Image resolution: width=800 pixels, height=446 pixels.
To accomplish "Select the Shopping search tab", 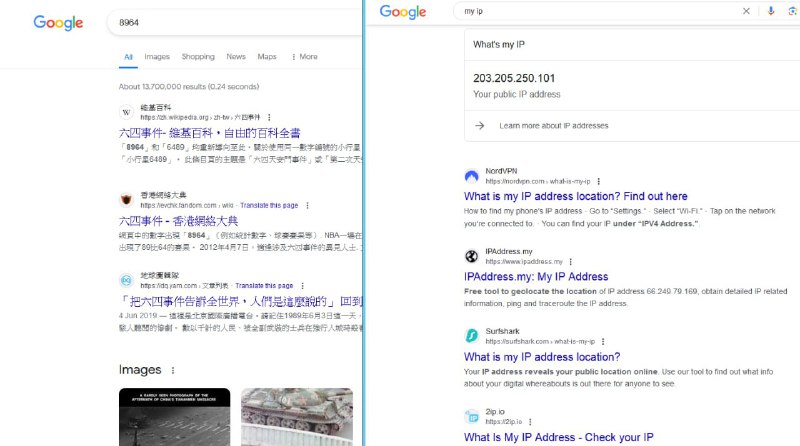I will (x=198, y=57).
